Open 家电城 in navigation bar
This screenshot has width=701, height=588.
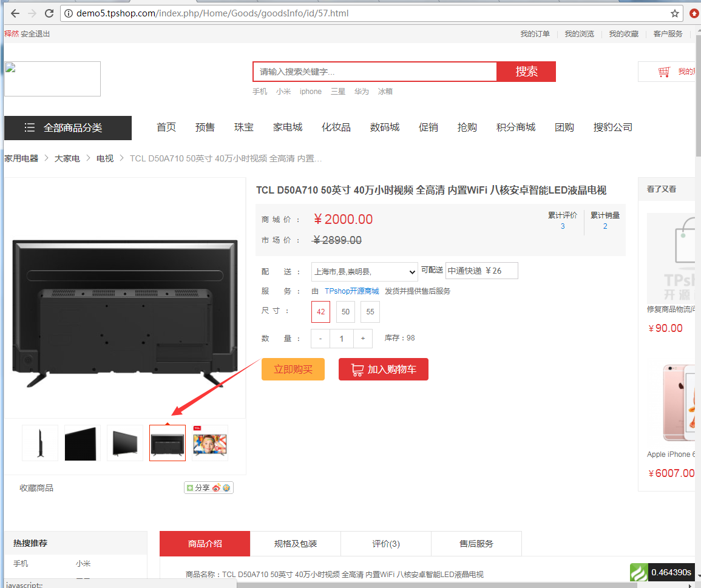click(288, 127)
